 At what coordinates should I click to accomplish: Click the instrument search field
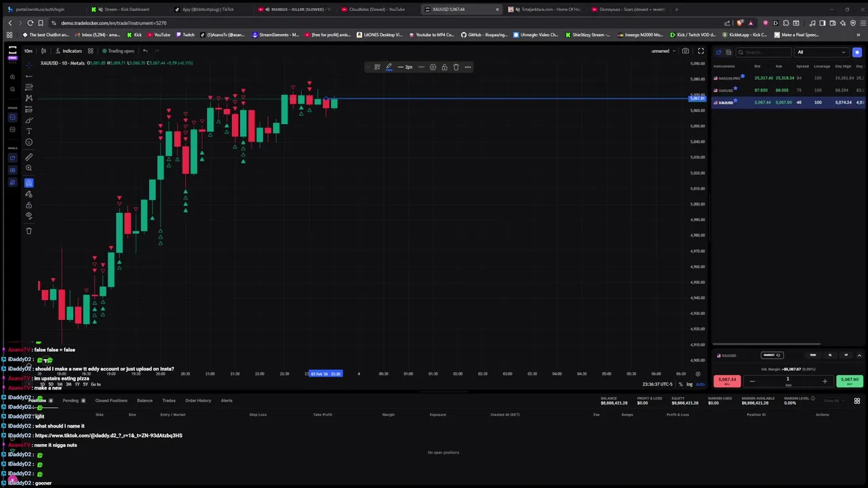764,52
